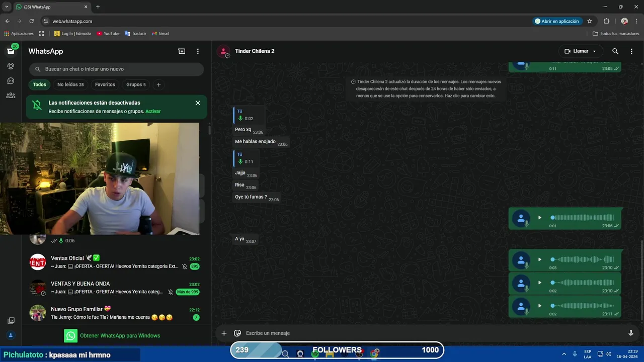Open Tinder Chilena 2 contact info header
Viewport: 644px width, 362px height.
(255, 51)
